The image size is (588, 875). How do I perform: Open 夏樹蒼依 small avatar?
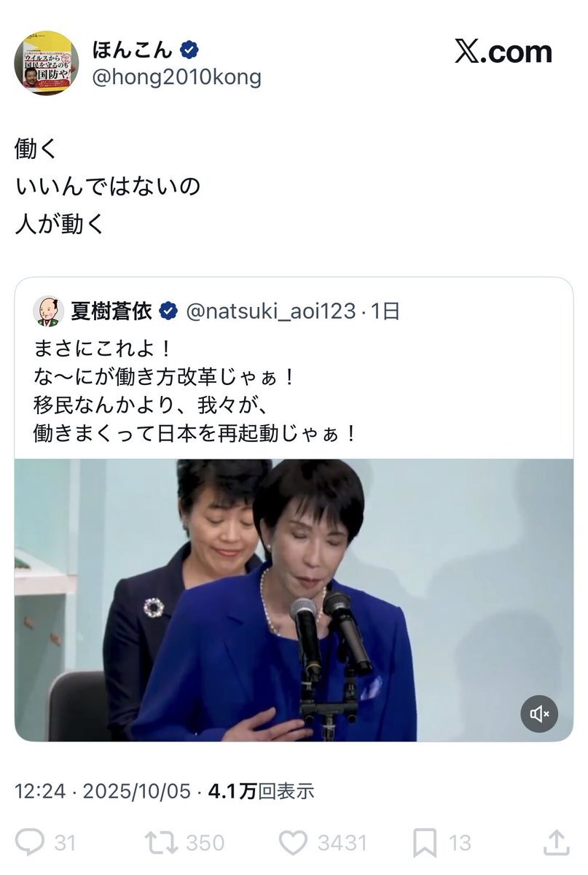pyautogui.click(x=48, y=311)
